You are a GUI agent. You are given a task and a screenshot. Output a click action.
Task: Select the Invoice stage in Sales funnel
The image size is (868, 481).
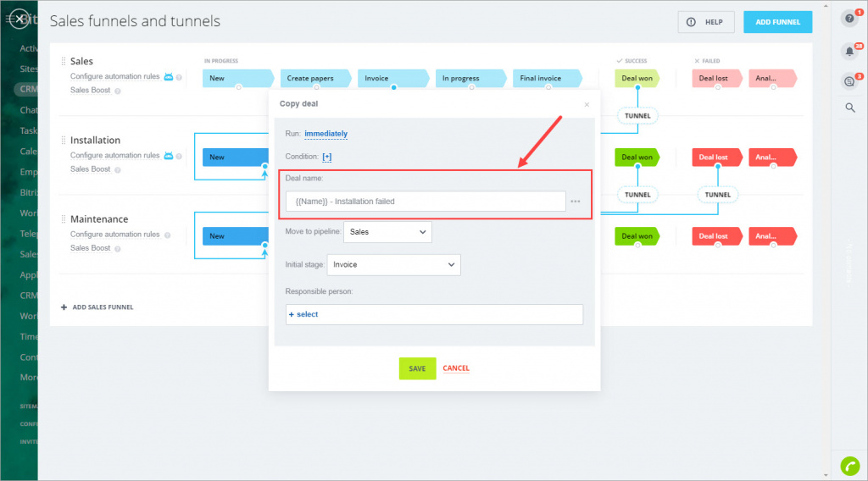pyautogui.click(x=393, y=78)
